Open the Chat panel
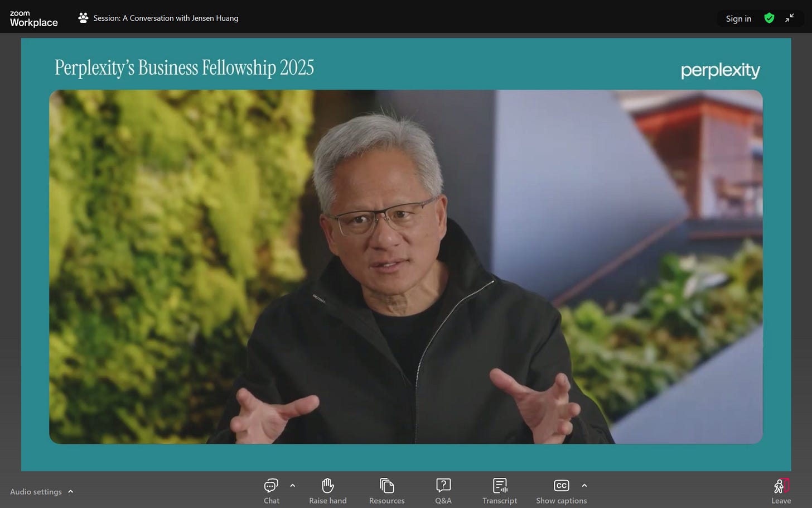Viewport: 812px width, 508px height. [272, 491]
